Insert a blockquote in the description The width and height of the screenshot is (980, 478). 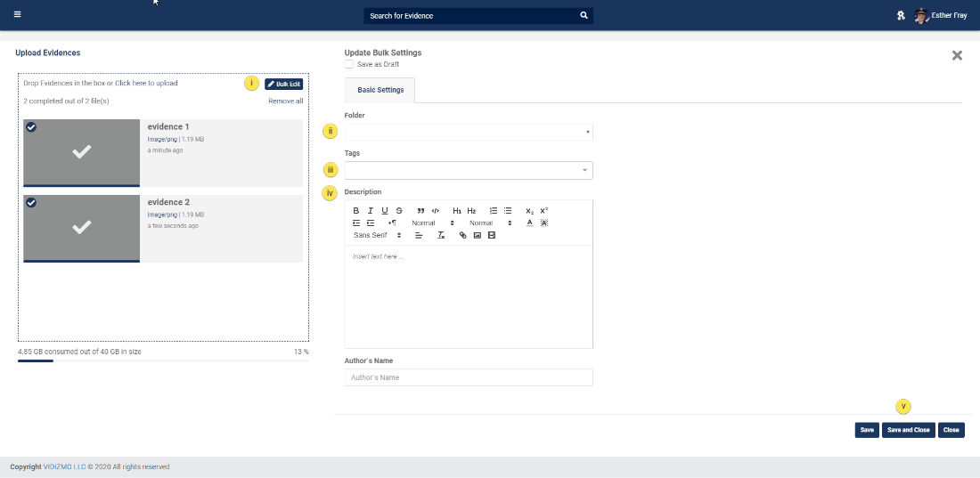tap(421, 210)
